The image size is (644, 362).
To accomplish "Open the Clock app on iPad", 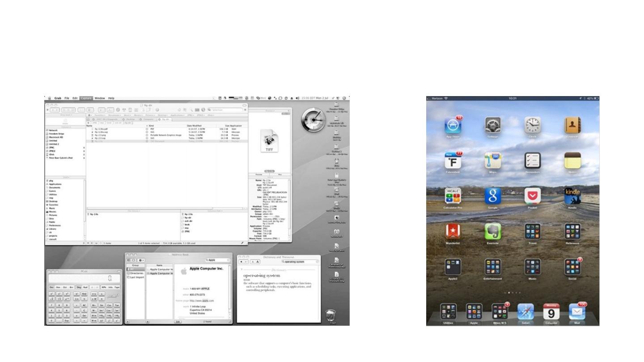I will tap(532, 125).
